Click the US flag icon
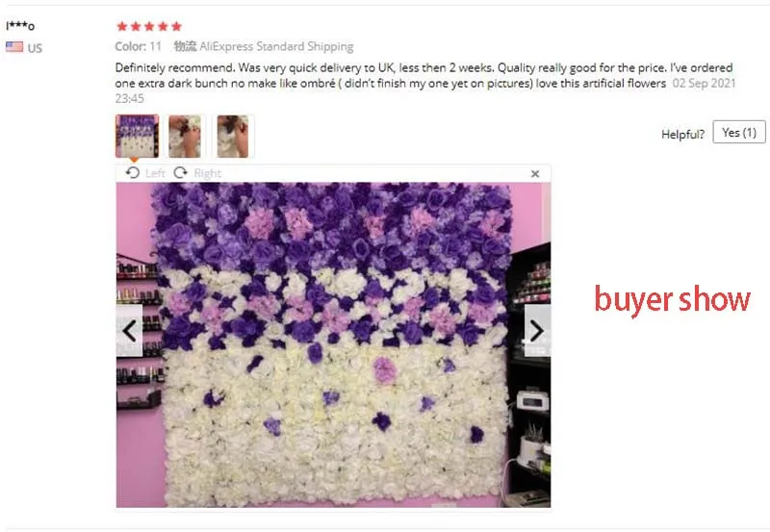770x532 pixels. (x=14, y=46)
